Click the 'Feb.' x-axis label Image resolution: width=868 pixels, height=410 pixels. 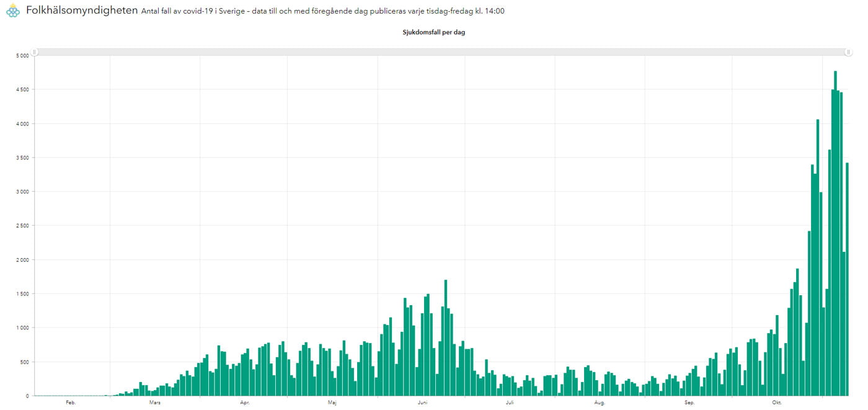click(x=71, y=403)
